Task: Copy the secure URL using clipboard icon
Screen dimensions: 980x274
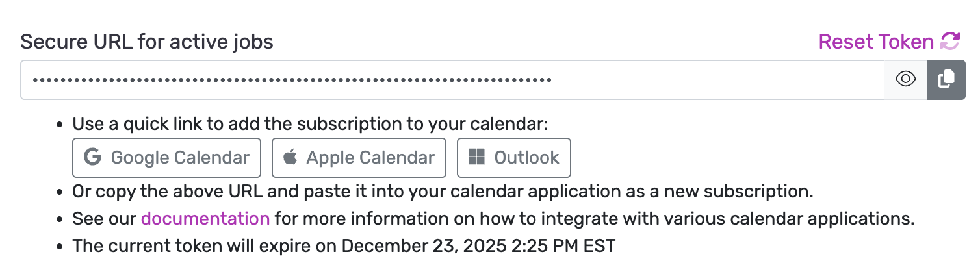Action: [946, 80]
